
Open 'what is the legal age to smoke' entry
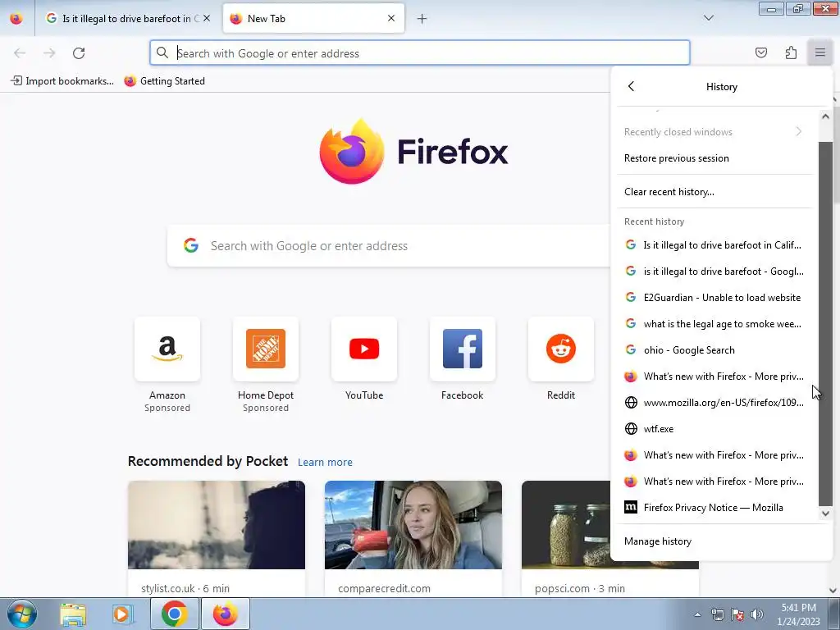tap(714, 323)
